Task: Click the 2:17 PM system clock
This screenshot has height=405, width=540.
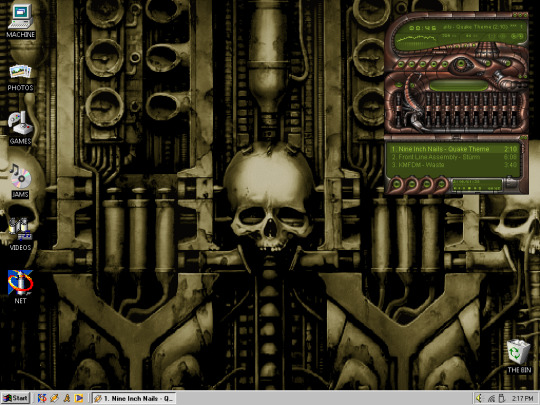Action: pyautogui.click(x=522, y=398)
